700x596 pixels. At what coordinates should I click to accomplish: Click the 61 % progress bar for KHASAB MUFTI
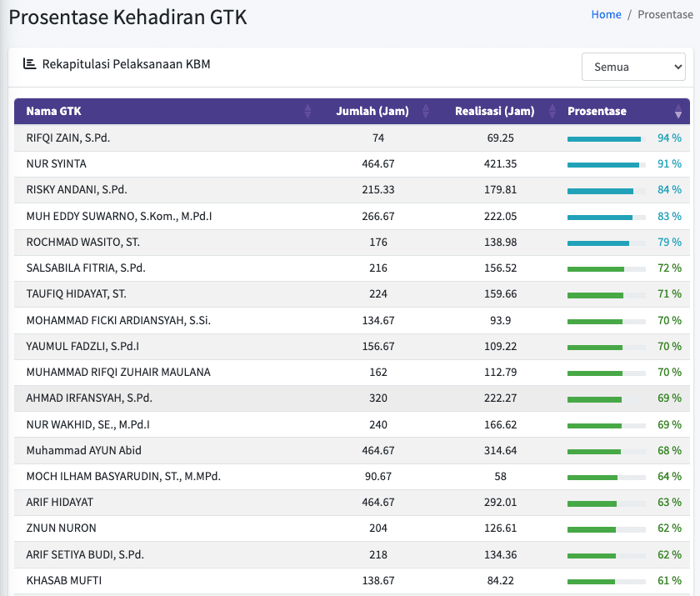[x=607, y=582]
